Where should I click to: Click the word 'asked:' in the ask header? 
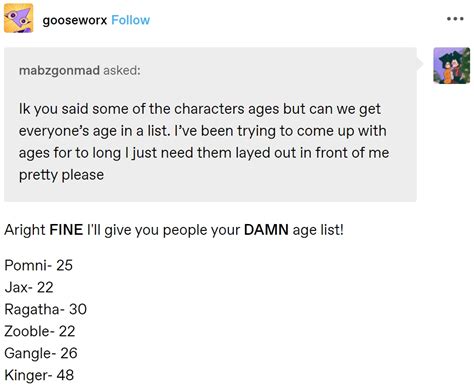tap(122, 70)
